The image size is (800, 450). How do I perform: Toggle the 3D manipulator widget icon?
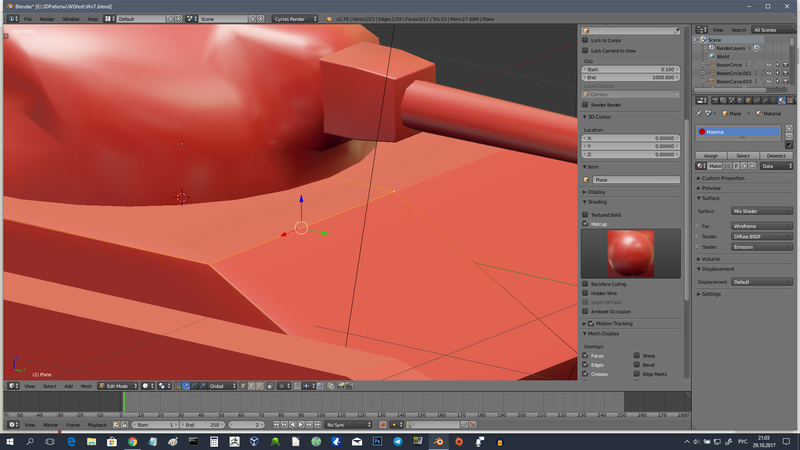coord(177,386)
